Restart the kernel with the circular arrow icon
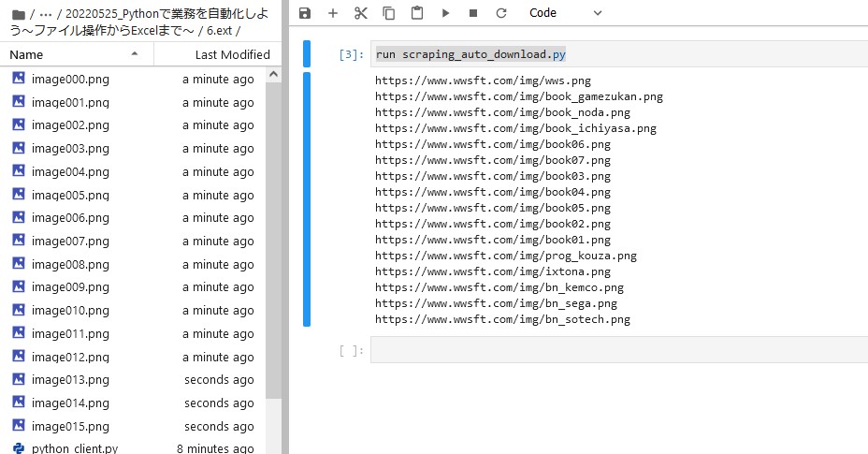Screen dimensions: 868x454 point(501,13)
